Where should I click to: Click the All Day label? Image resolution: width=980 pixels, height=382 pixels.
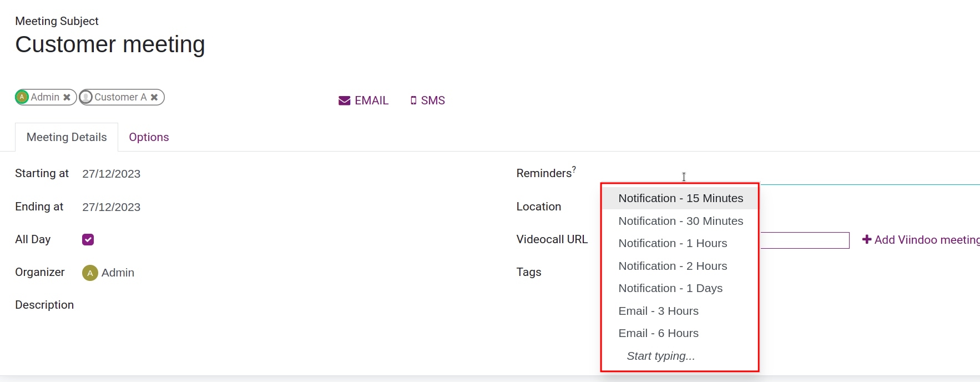[33, 239]
